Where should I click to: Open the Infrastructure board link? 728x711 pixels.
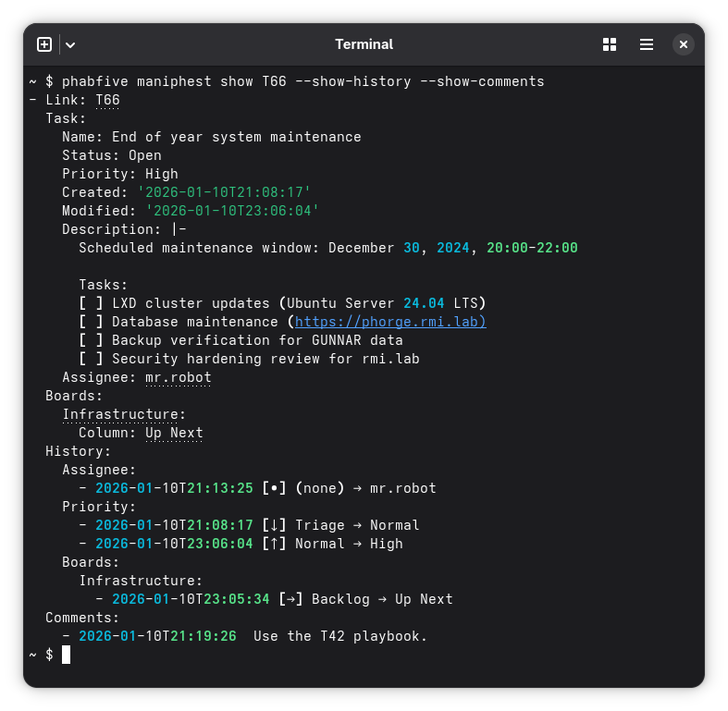coord(120,414)
